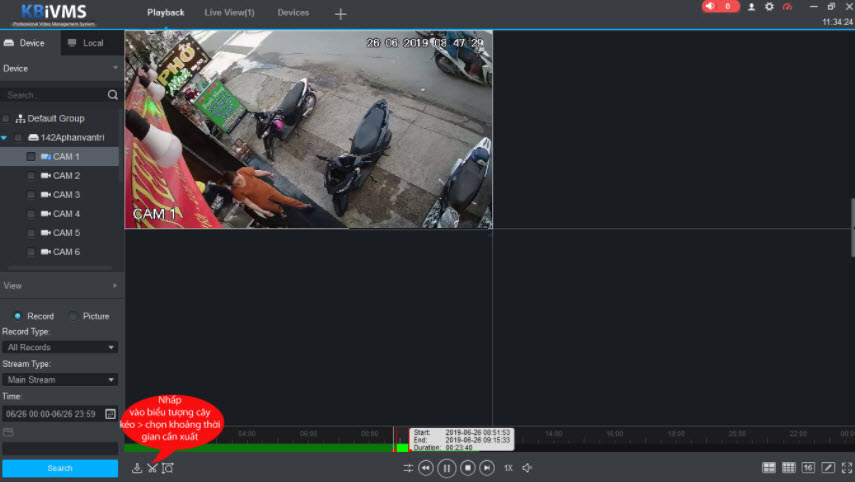Image resolution: width=855 pixels, height=482 pixels.
Task: Open the alarm notification speaker badge
Action: point(720,7)
